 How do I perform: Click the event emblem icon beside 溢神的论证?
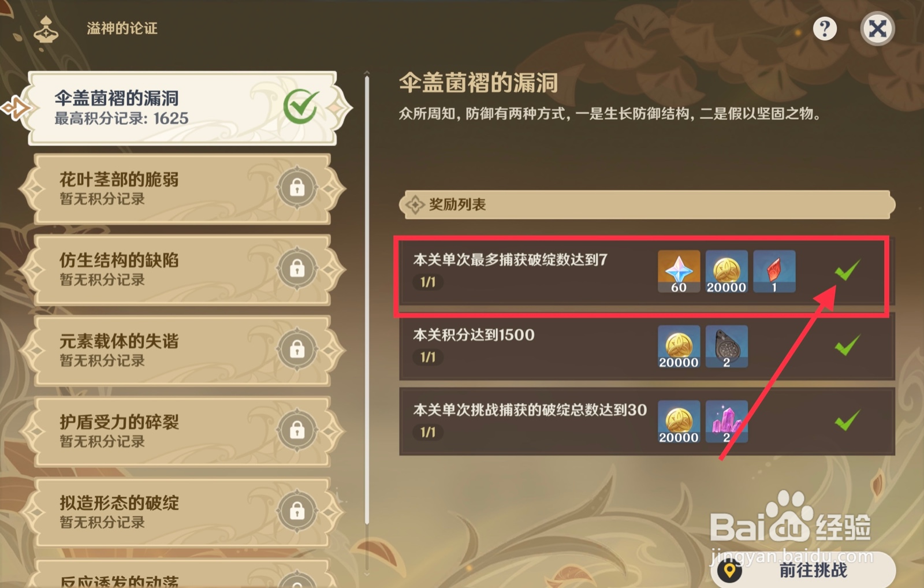pyautogui.click(x=46, y=29)
